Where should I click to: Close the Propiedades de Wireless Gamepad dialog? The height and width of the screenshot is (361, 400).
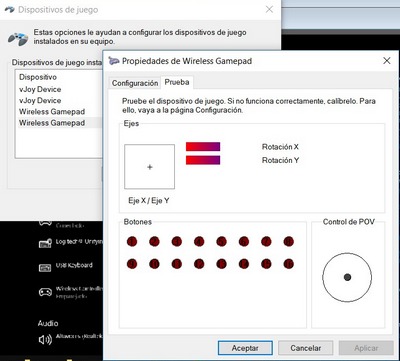tap(387, 61)
